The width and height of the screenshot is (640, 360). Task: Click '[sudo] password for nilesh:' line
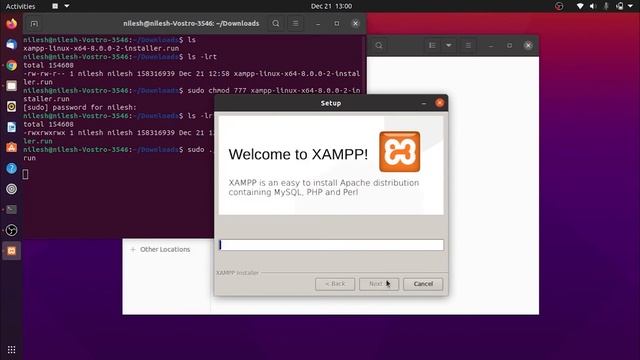pos(80,107)
